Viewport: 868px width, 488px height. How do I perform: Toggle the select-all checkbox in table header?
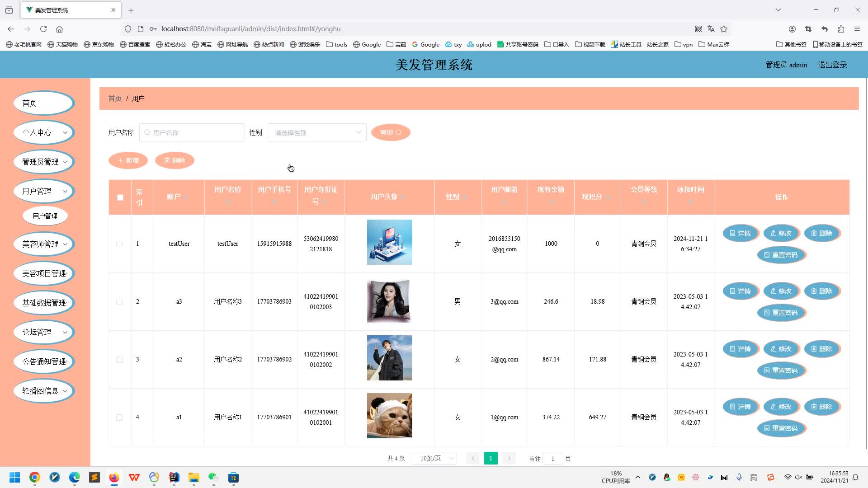pyautogui.click(x=120, y=197)
